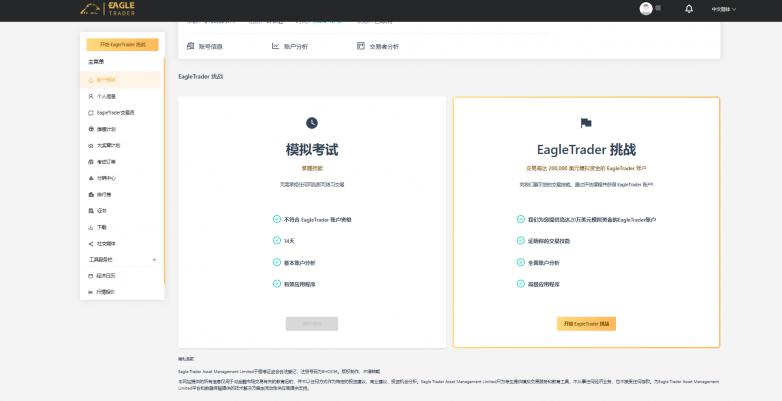Click the checkmark beside 证明你的交易技能
This screenshot has height=401, width=782.
pos(520,241)
